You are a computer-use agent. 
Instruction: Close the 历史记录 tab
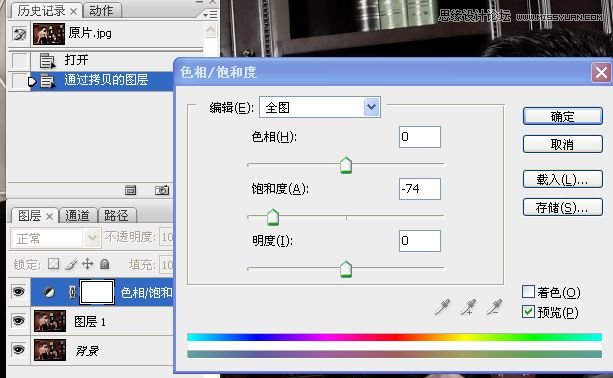pyautogui.click(x=74, y=12)
